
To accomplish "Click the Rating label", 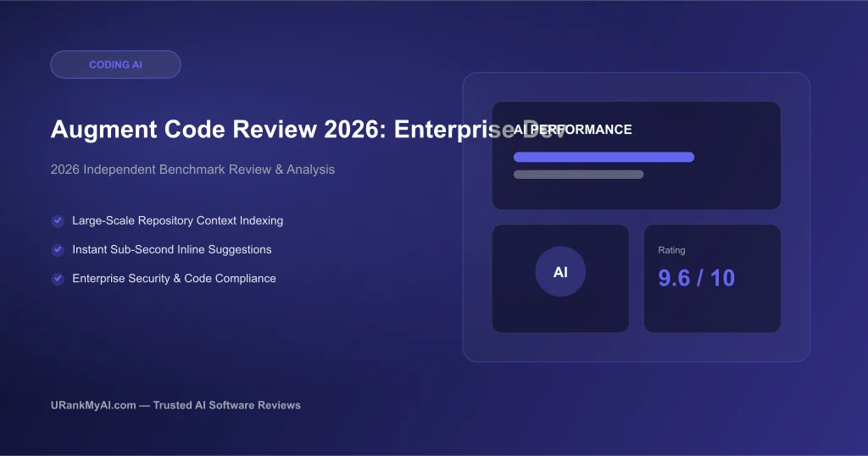I will pos(671,250).
